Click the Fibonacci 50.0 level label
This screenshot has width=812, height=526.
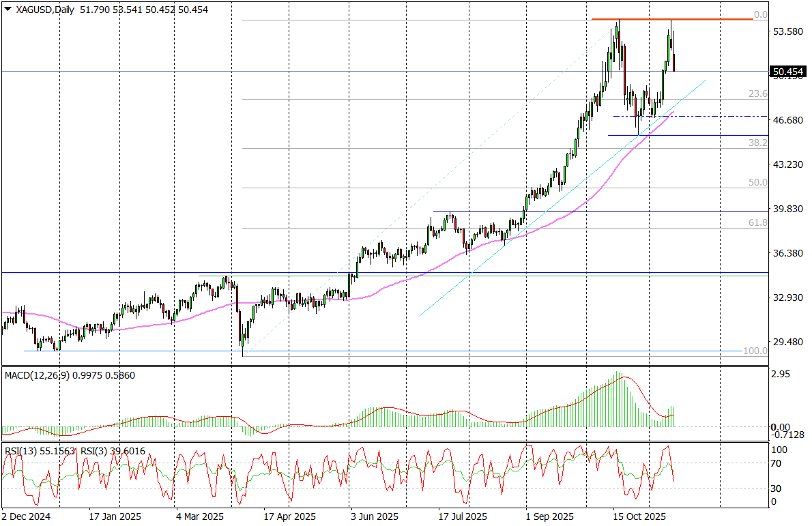point(758,182)
